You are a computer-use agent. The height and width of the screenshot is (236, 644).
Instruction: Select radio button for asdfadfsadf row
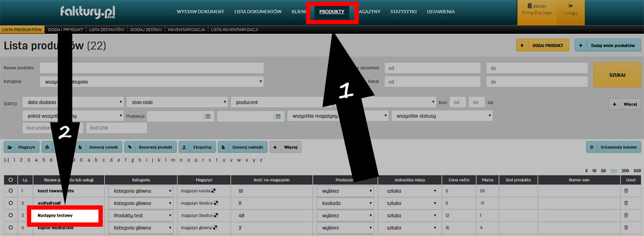coord(10,203)
